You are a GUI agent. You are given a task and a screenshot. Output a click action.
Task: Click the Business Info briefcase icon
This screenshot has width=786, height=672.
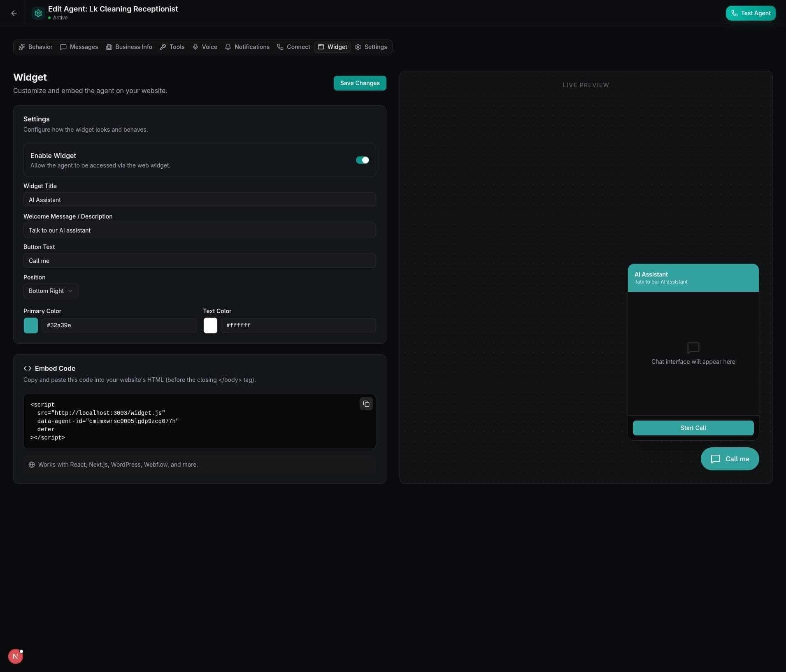(x=109, y=47)
